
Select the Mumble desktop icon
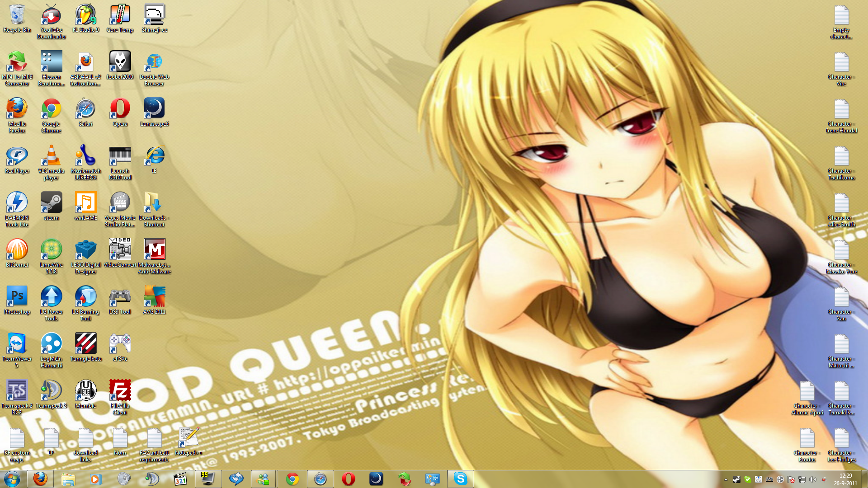[86, 394]
